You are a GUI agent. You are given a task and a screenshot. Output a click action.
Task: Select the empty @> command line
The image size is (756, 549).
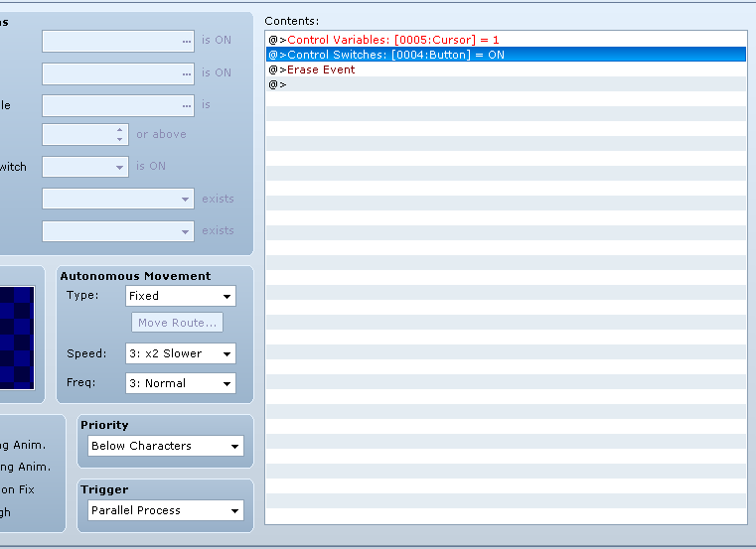tap(506, 84)
